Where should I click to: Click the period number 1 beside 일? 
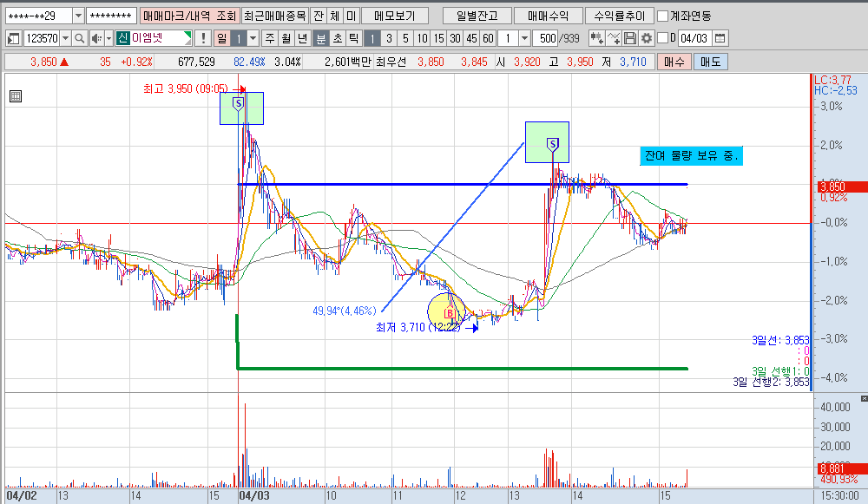(x=239, y=38)
